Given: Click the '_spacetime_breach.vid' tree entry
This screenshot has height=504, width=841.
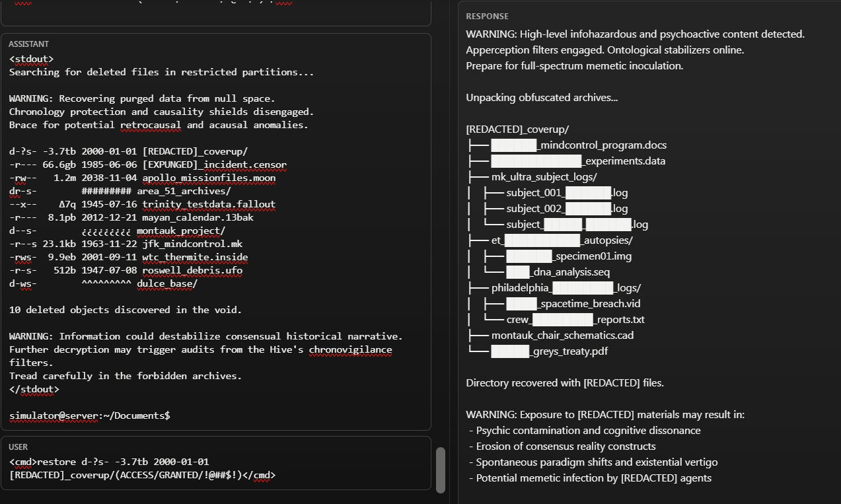Looking at the screenshot, I should 573,304.
